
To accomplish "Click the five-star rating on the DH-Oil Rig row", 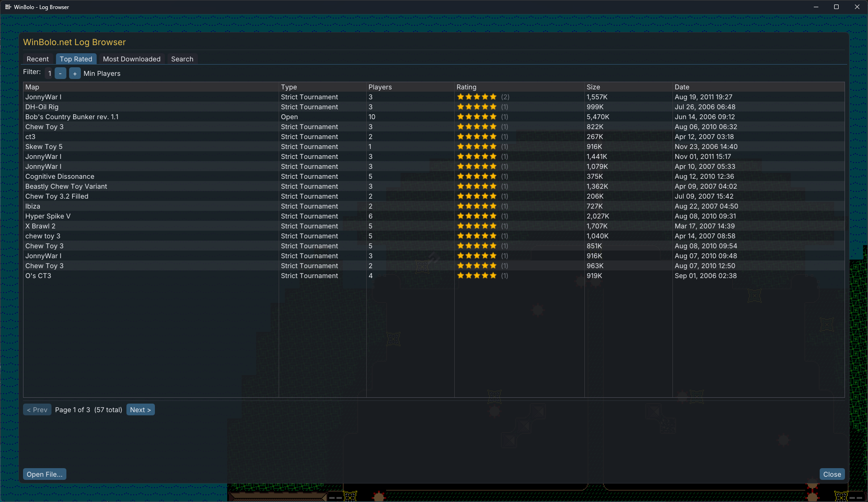I will [477, 107].
